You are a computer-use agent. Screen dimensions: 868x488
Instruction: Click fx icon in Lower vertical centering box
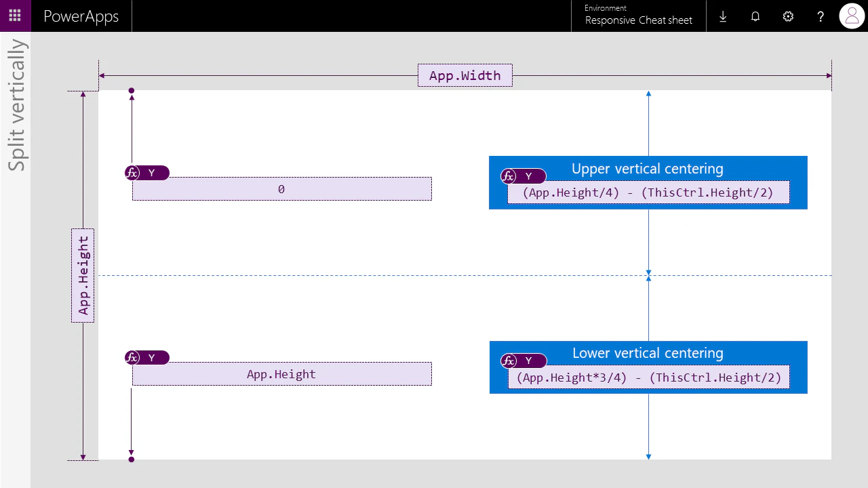[509, 361]
